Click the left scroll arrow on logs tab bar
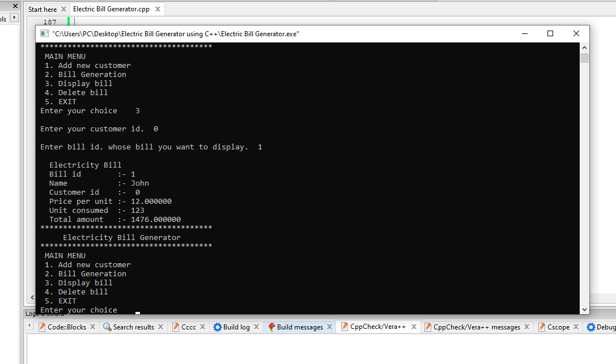Image resolution: width=616 pixels, height=364 pixels. (29, 327)
